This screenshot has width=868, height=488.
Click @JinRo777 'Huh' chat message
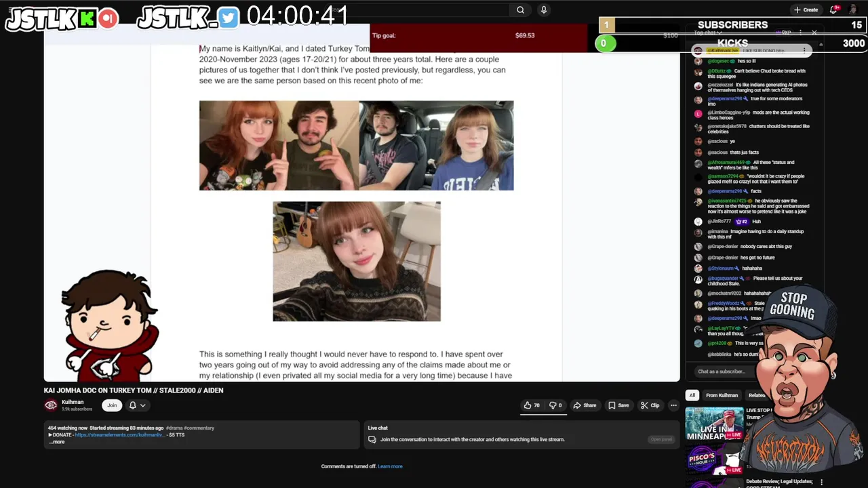[x=734, y=221]
